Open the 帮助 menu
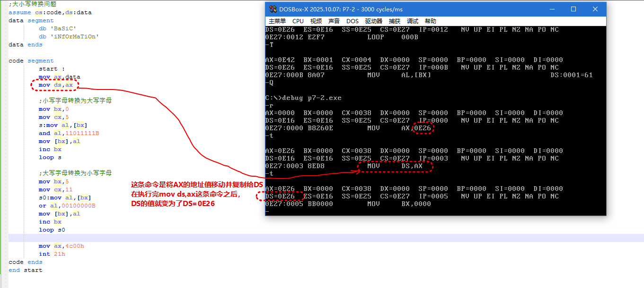Viewport: 644px width, 288px height. pos(431,21)
